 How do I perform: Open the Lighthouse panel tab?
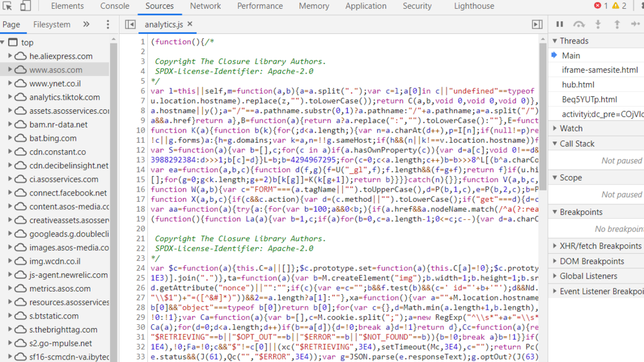(x=474, y=6)
